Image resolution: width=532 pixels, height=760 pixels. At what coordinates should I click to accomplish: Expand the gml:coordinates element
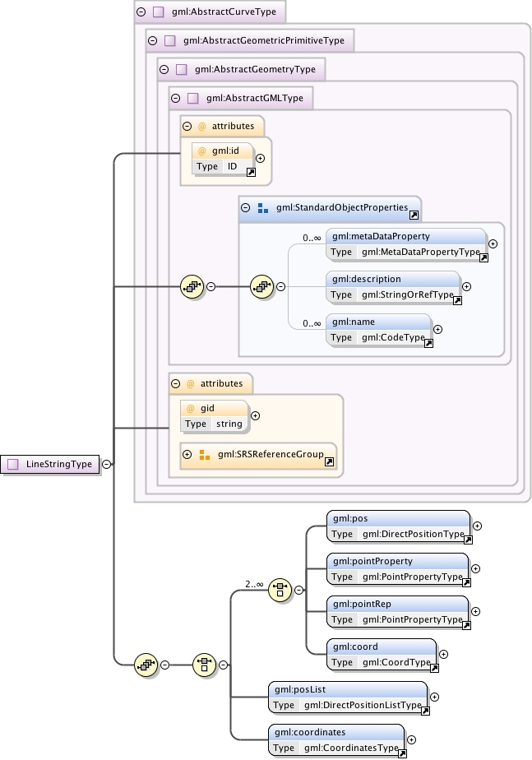tap(411, 739)
